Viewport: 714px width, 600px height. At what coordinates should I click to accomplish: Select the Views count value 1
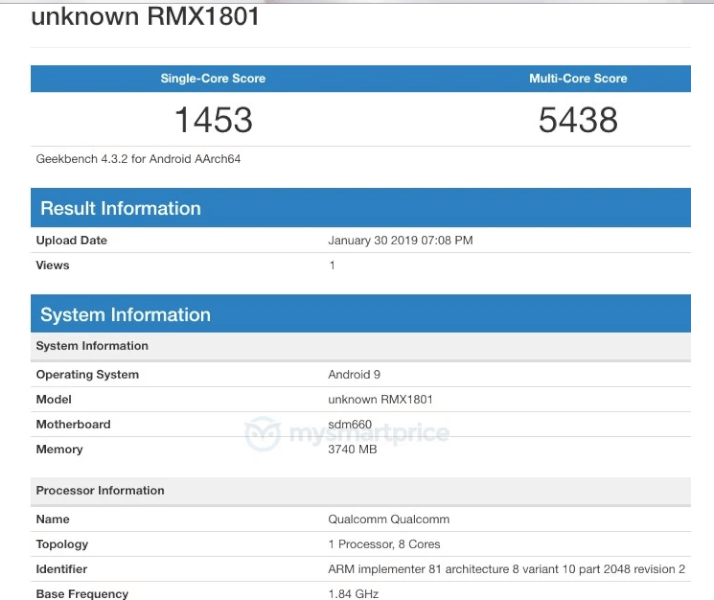click(332, 265)
